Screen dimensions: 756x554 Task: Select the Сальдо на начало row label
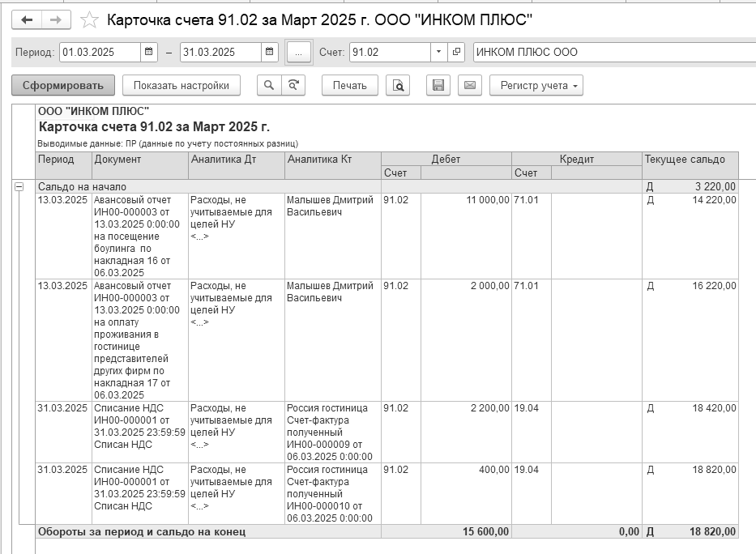coord(82,186)
